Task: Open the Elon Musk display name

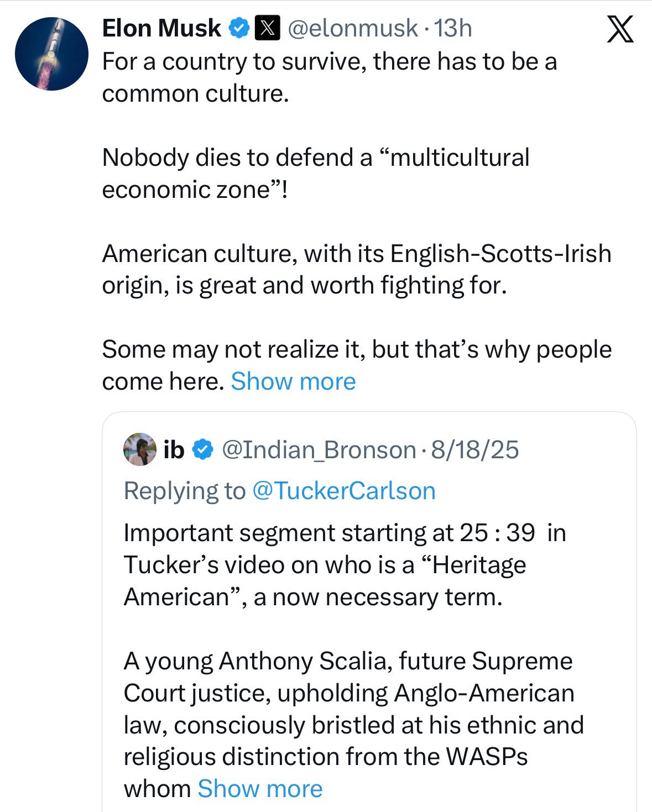Action: pyautogui.click(x=161, y=28)
